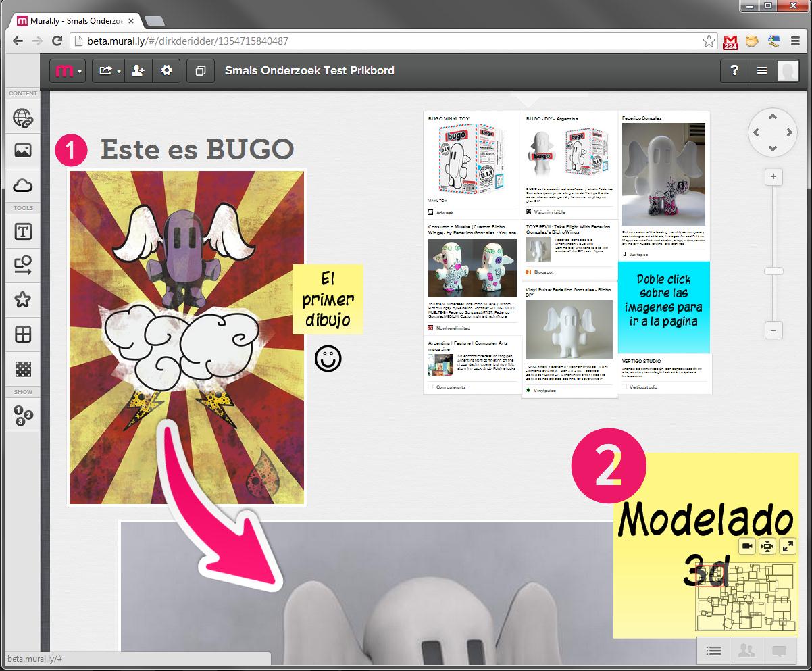Expand the share/export dropdown

click(x=109, y=71)
